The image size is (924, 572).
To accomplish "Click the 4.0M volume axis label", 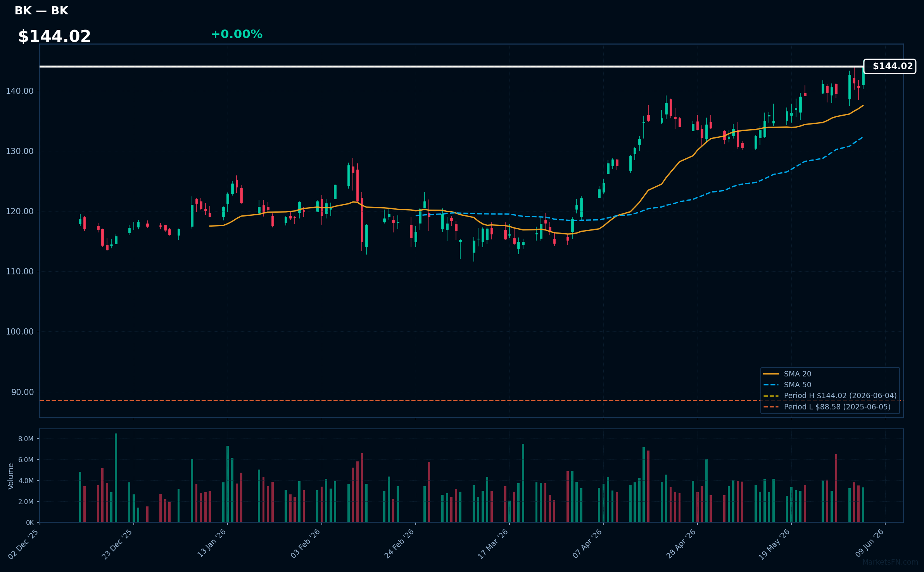I will (x=26, y=481).
